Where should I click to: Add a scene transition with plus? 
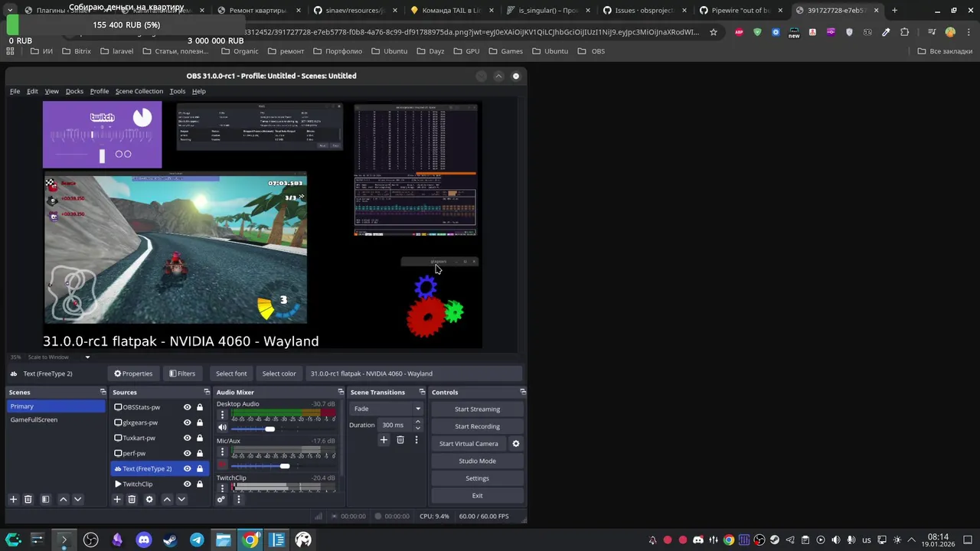point(384,439)
